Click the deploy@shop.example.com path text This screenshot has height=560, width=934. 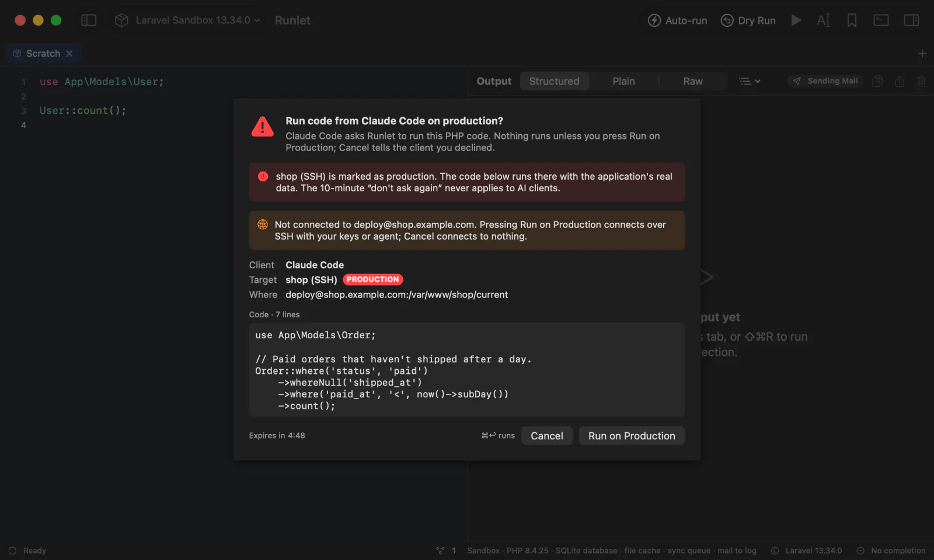[x=396, y=295]
